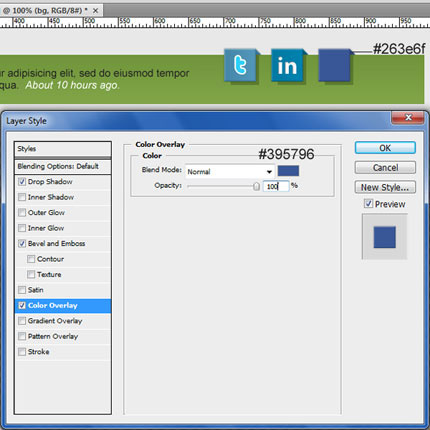Click the Cancel button
Image resolution: width=430 pixels, height=430 pixels.
(x=385, y=167)
